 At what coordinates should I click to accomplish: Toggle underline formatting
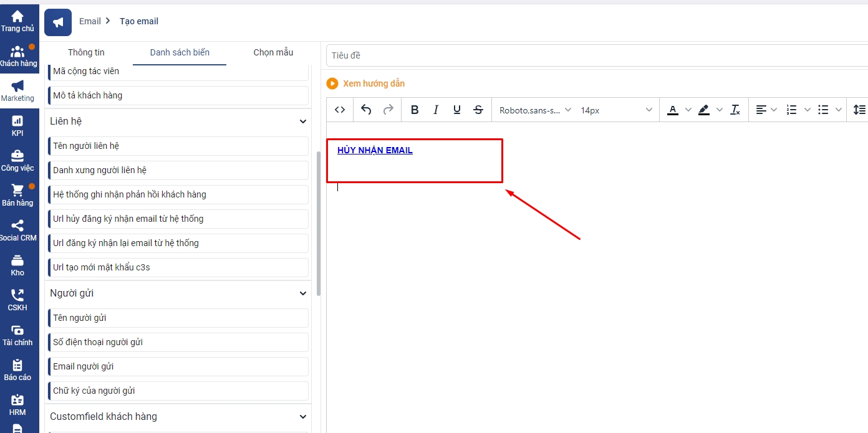click(x=457, y=110)
